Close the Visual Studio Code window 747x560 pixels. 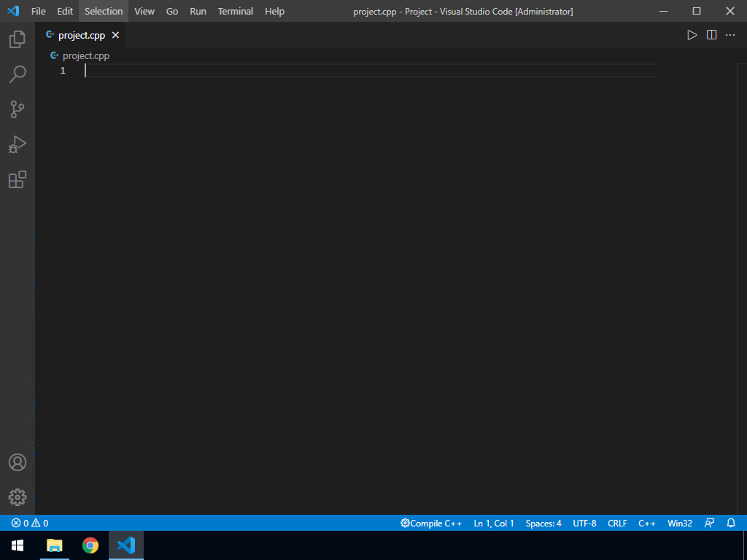point(729,11)
